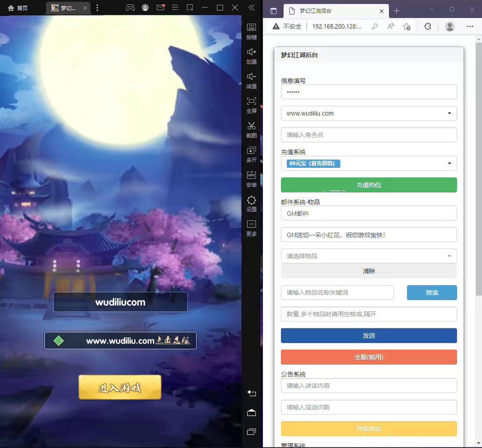Open emulator home tab 首页
Viewport: 482px width, 448px height.
pos(18,8)
